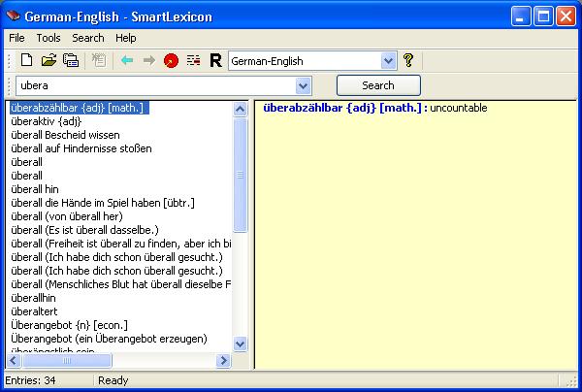Click the yellow question mark help icon
The image size is (582, 392).
pyautogui.click(x=408, y=60)
